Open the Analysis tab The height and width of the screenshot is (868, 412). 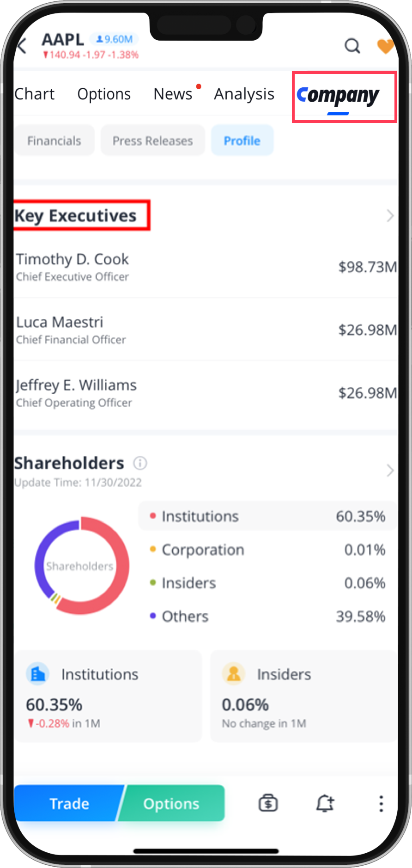tap(244, 94)
